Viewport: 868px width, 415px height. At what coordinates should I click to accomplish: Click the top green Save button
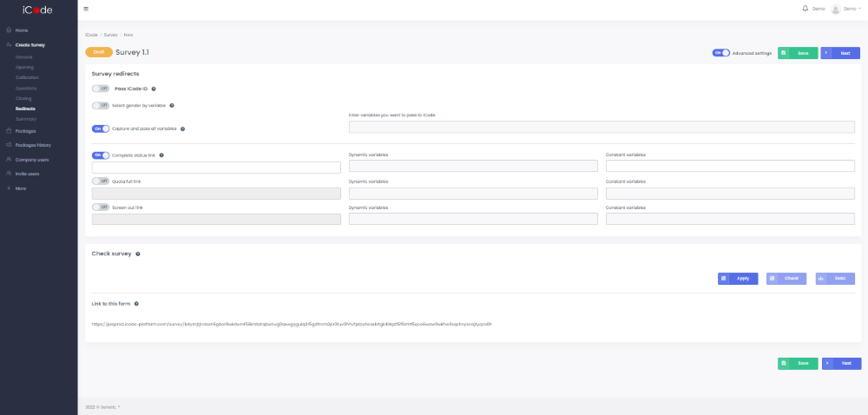click(798, 53)
